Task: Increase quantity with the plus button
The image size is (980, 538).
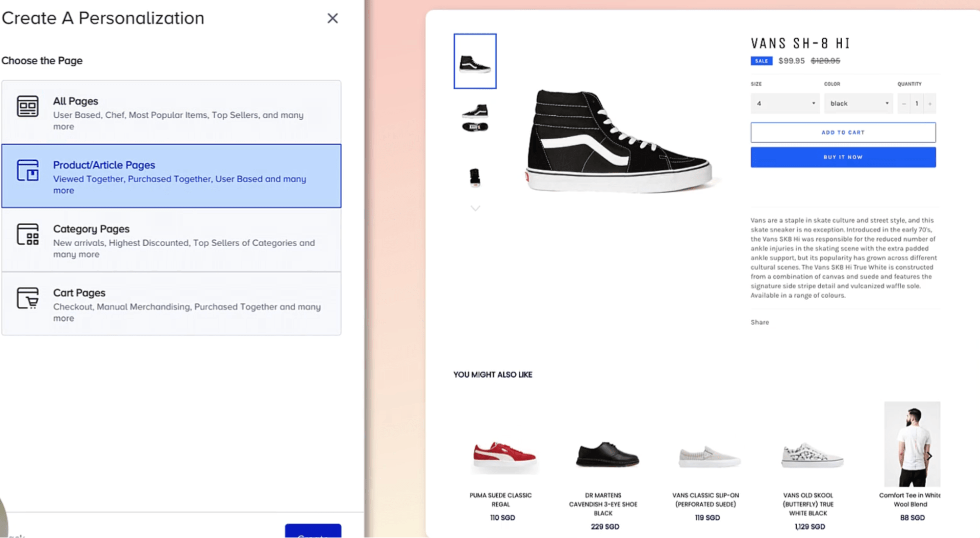Action: pyautogui.click(x=930, y=103)
